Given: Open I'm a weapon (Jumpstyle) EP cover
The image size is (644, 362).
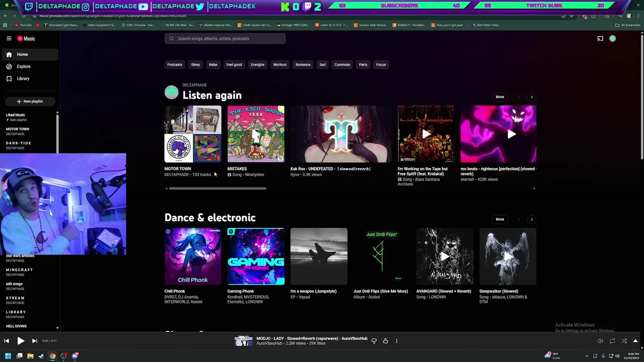Looking at the screenshot, I should coord(318,256).
